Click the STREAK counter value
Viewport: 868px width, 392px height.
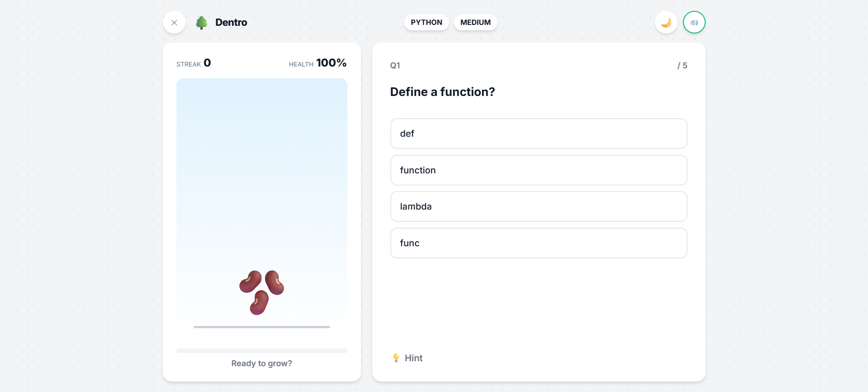(207, 63)
